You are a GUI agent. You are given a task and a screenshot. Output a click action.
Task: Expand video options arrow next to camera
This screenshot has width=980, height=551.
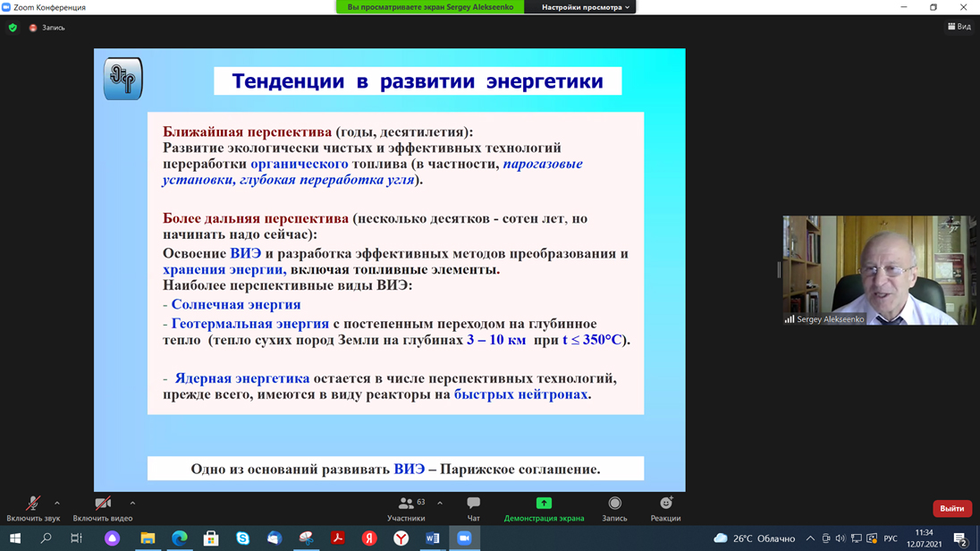(132, 503)
